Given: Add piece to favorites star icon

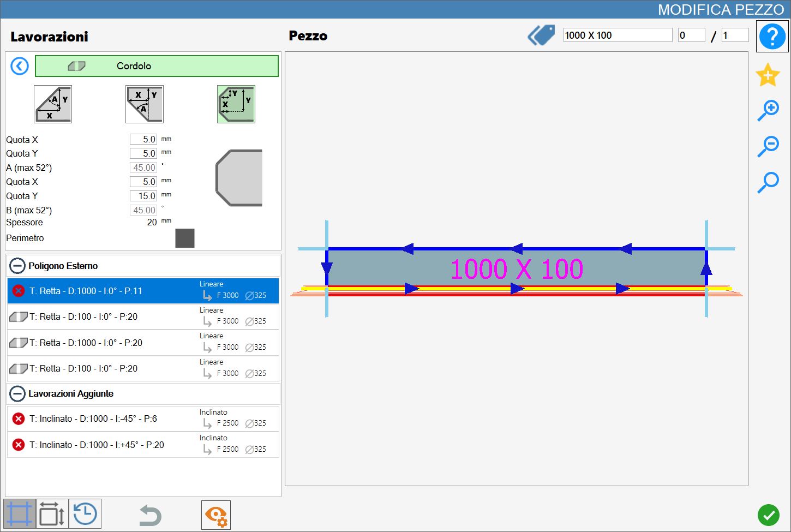Looking at the screenshot, I should click(x=768, y=75).
